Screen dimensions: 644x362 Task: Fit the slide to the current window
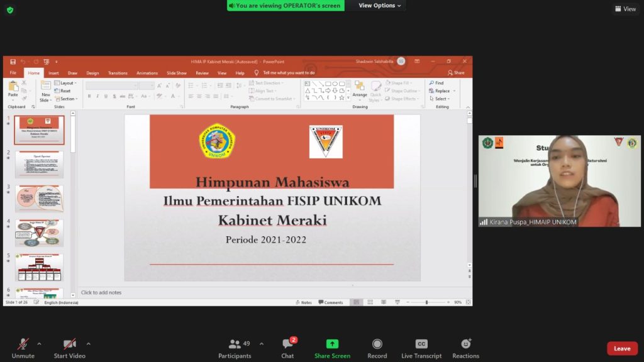coord(468,302)
